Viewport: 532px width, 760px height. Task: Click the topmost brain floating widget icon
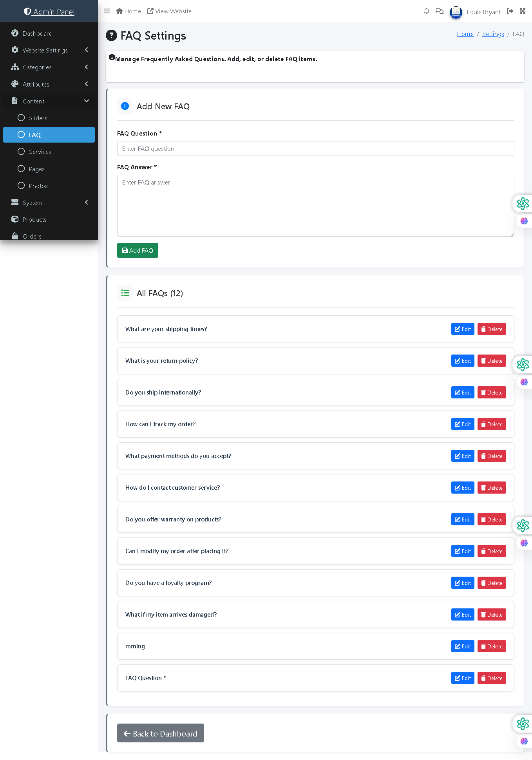(x=524, y=221)
